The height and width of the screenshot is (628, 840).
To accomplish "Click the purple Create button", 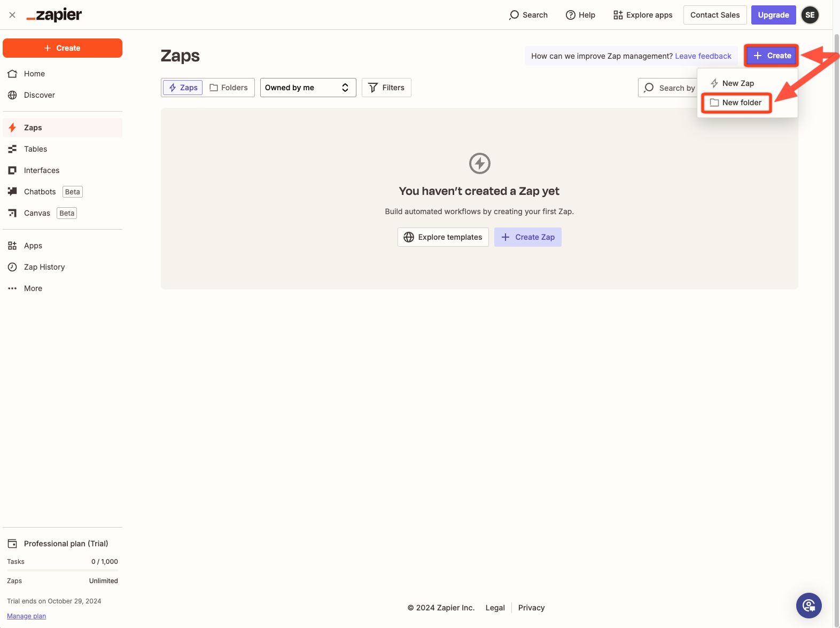I will [772, 56].
